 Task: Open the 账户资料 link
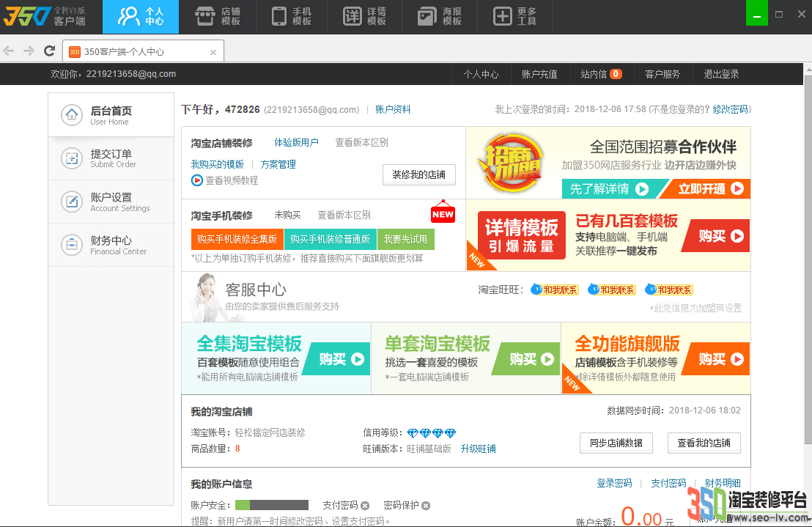coord(393,109)
